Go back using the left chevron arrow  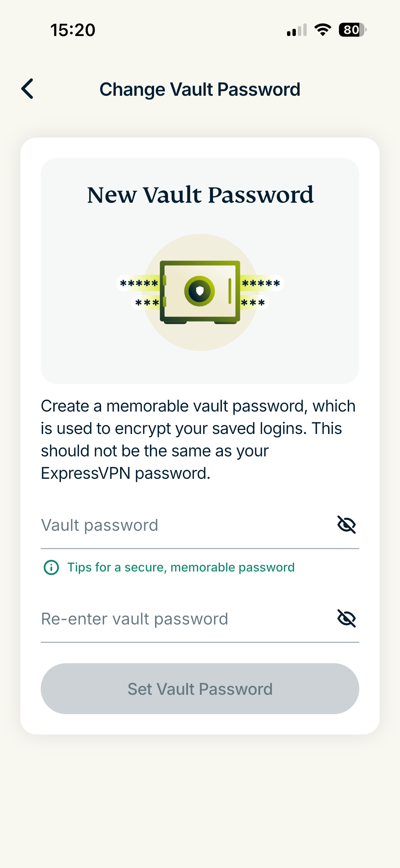[27, 89]
